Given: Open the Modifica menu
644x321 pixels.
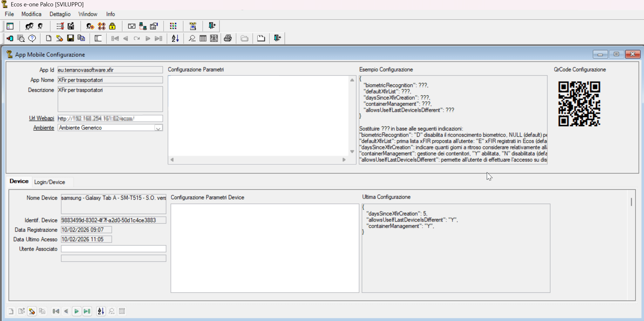Looking at the screenshot, I should tap(31, 14).
